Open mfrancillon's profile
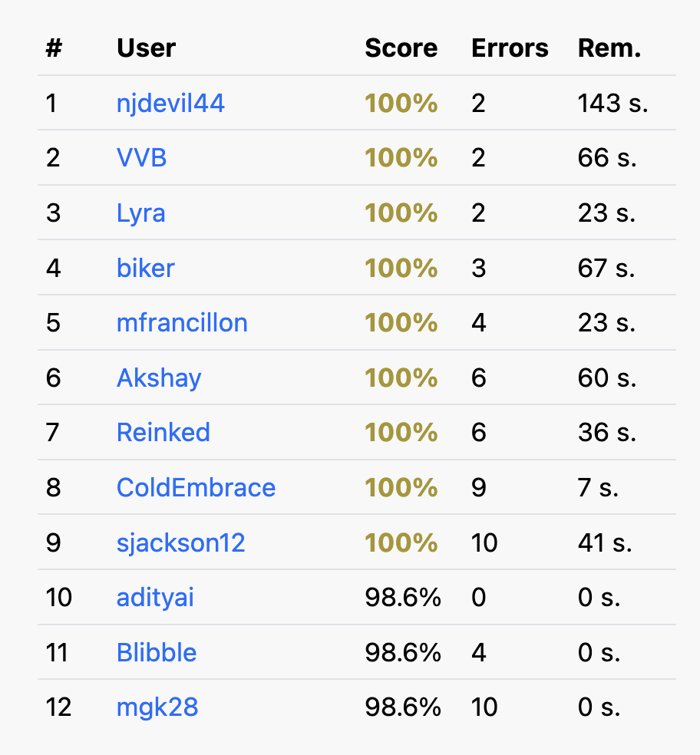Viewport: 700px width, 755px height. pyautogui.click(x=182, y=322)
